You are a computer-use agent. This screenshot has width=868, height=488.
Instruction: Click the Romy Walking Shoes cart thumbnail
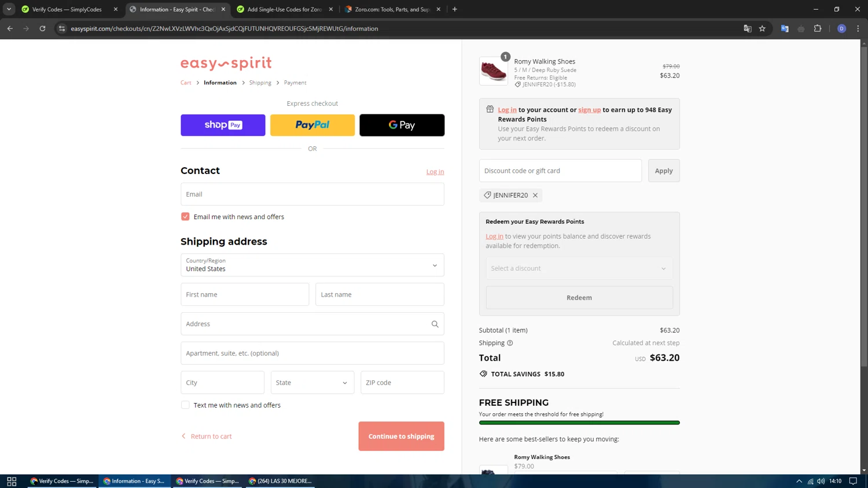click(x=494, y=71)
